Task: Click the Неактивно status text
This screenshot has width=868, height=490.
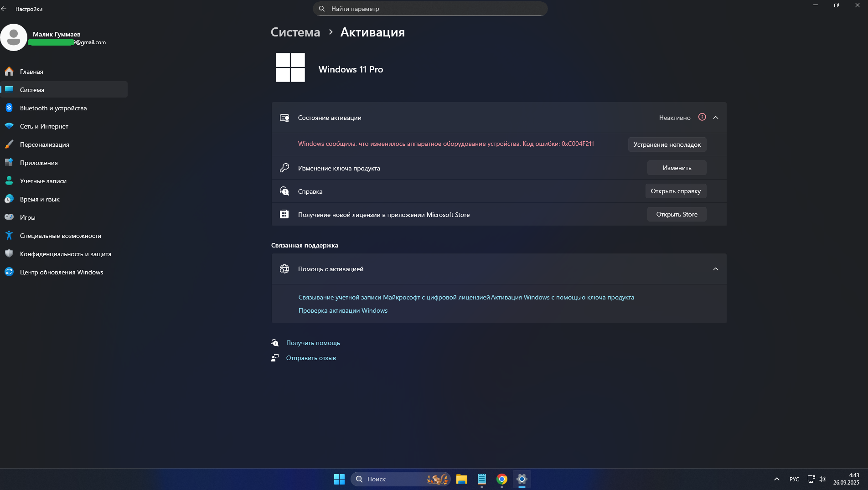Action: (x=675, y=118)
